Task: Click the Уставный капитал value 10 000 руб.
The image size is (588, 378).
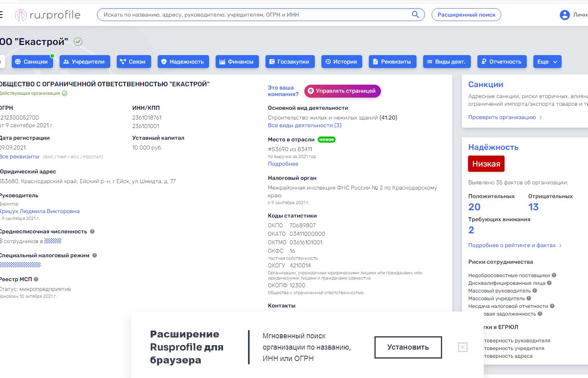Action: [x=147, y=147]
